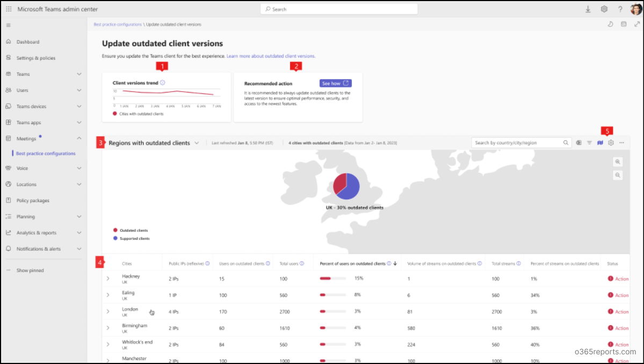Open the user profile avatar
This screenshot has height=364, width=644.
[x=636, y=9]
